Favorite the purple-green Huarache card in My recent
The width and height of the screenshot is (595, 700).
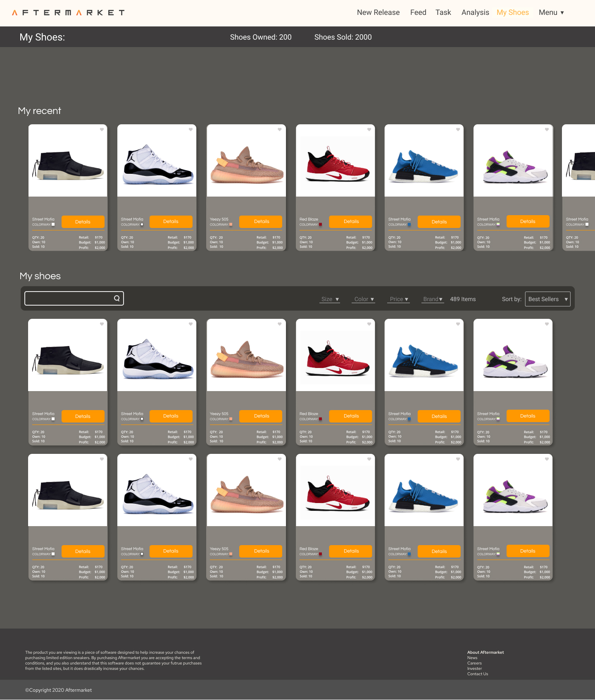[547, 130]
